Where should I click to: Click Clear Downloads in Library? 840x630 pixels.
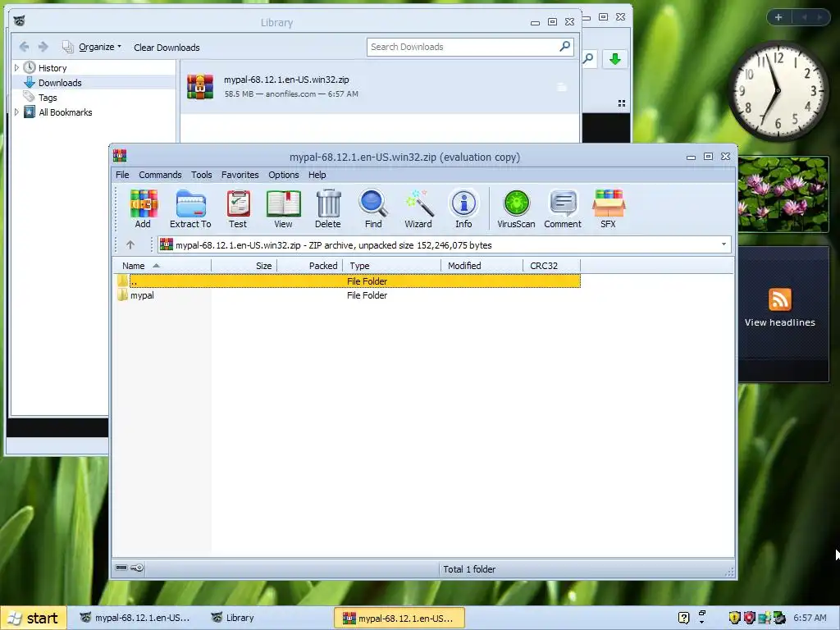pos(167,47)
